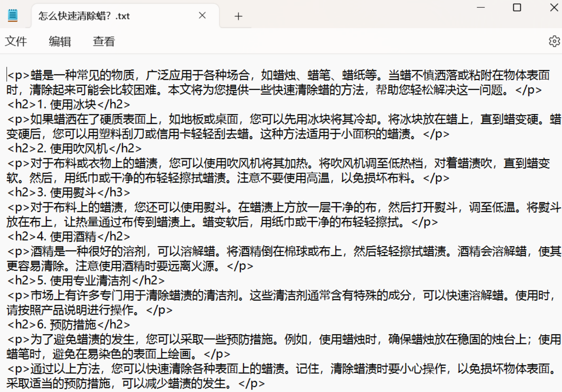Open the 文件 menu

pos(16,41)
